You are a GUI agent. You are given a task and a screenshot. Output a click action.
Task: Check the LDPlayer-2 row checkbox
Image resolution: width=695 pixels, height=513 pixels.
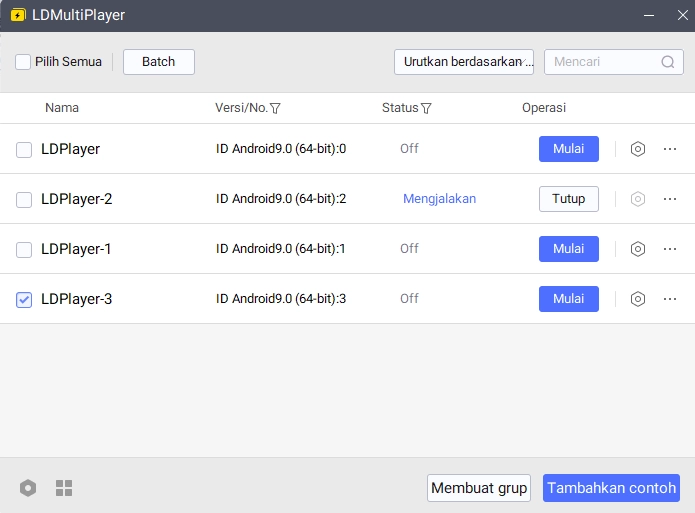click(x=24, y=200)
